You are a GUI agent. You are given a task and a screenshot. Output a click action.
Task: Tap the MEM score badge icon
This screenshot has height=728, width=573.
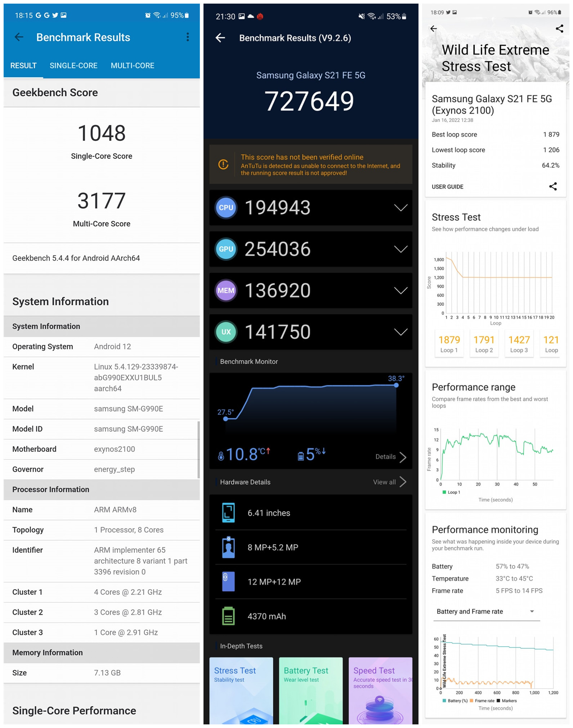(x=226, y=290)
